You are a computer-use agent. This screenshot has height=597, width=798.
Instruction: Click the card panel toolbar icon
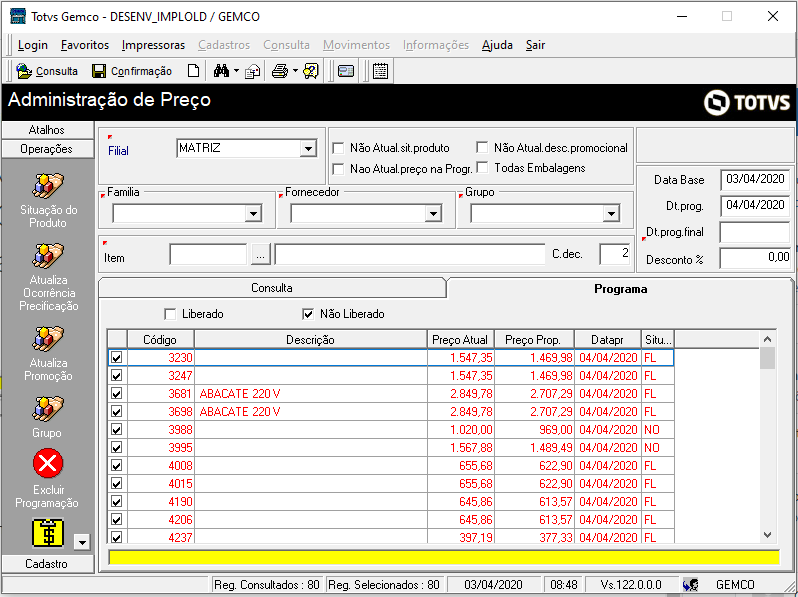coord(346,71)
